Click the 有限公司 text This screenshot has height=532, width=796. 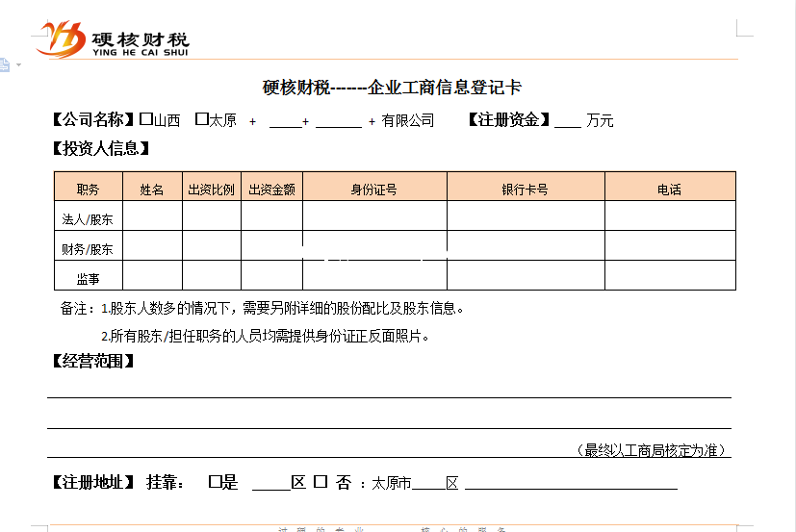click(x=408, y=121)
